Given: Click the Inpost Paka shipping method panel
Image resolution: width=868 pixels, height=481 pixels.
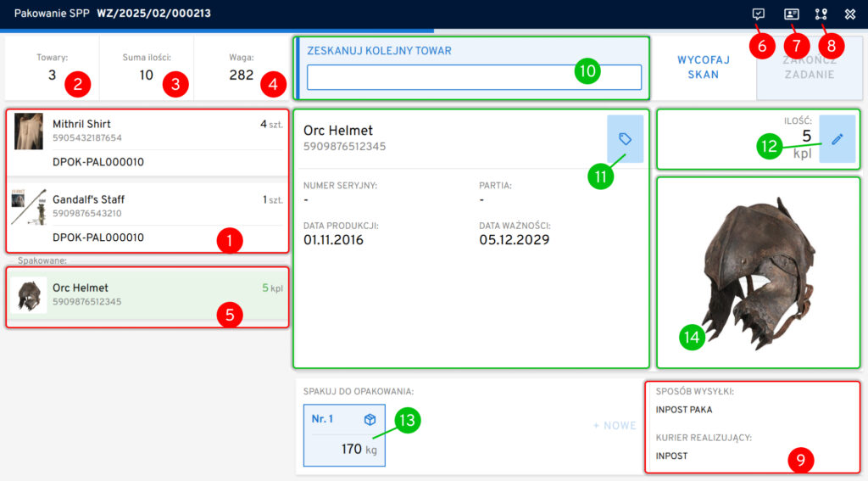Looking at the screenshot, I should [751, 410].
